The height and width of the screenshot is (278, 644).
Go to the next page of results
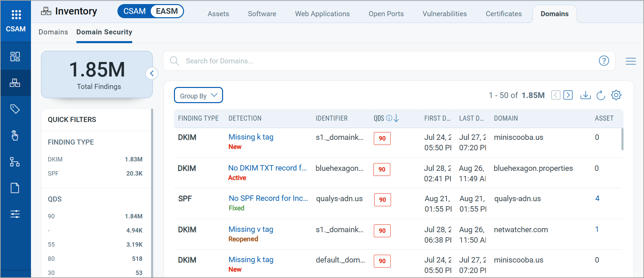point(568,95)
